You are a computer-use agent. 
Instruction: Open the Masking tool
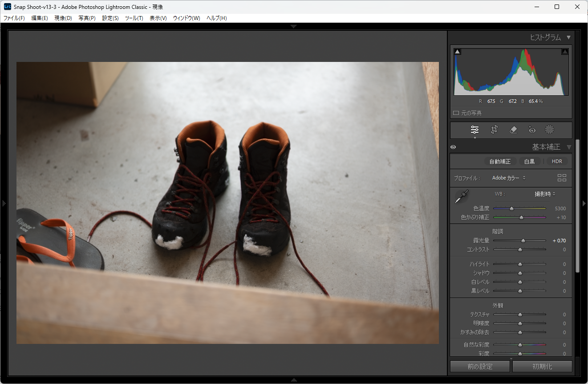point(550,130)
